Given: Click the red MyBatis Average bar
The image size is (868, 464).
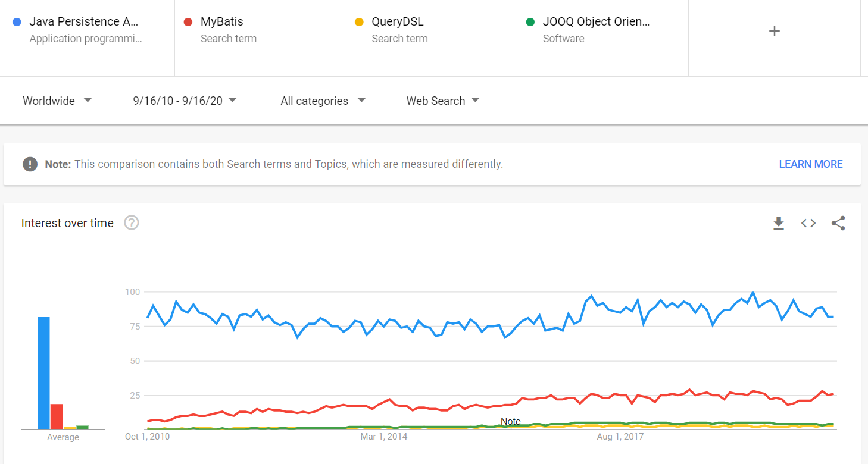Looking at the screenshot, I should pos(57,416).
